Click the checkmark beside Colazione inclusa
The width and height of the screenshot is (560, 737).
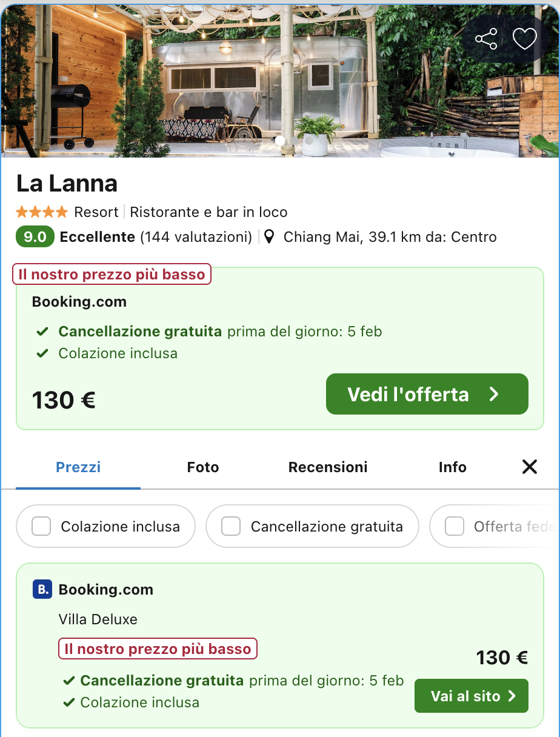(44, 353)
